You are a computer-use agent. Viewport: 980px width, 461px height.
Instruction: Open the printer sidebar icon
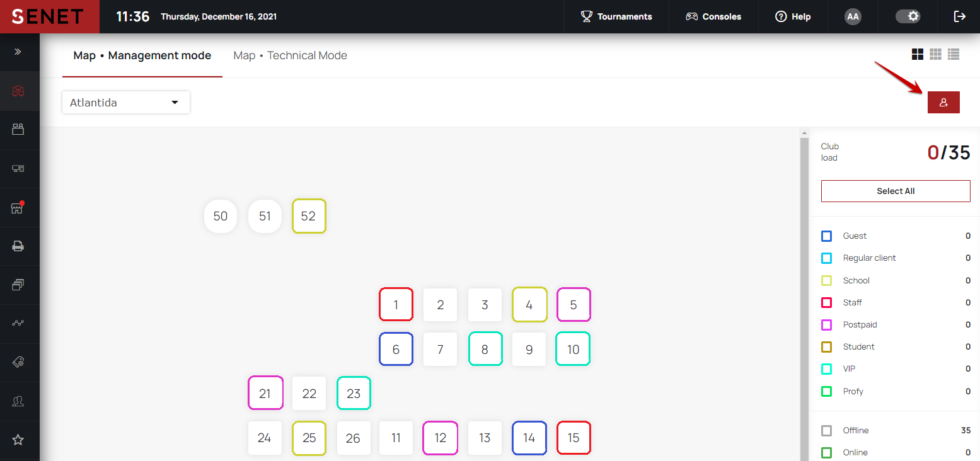tap(18, 246)
